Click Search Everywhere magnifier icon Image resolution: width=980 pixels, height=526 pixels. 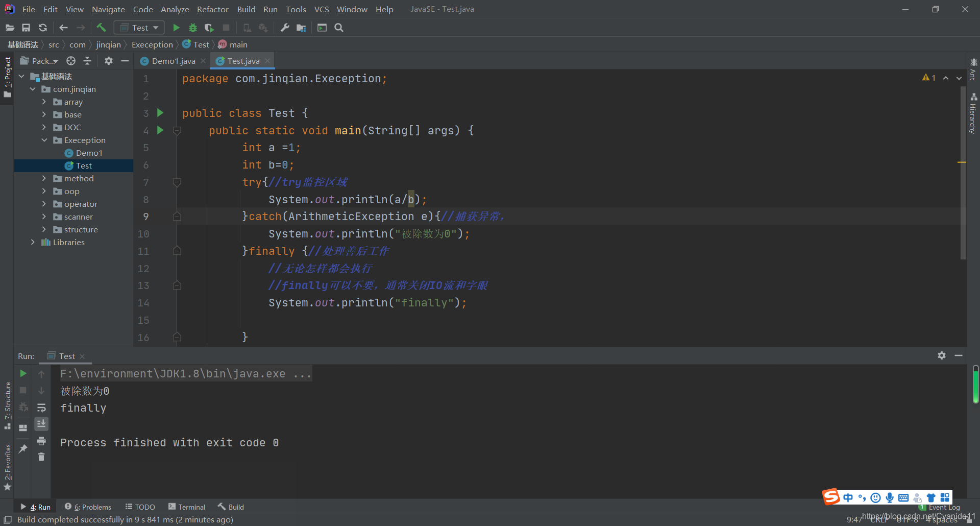click(339, 28)
